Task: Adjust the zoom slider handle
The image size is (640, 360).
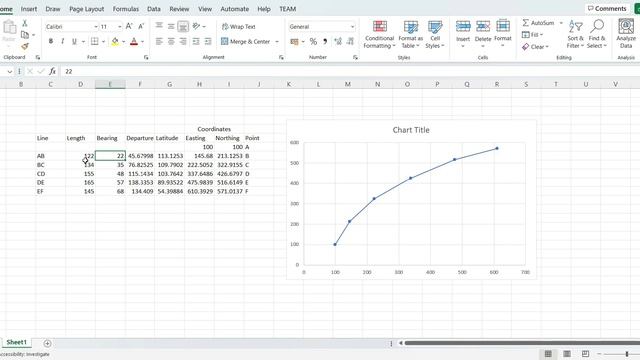Action: (x=627, y=354)
